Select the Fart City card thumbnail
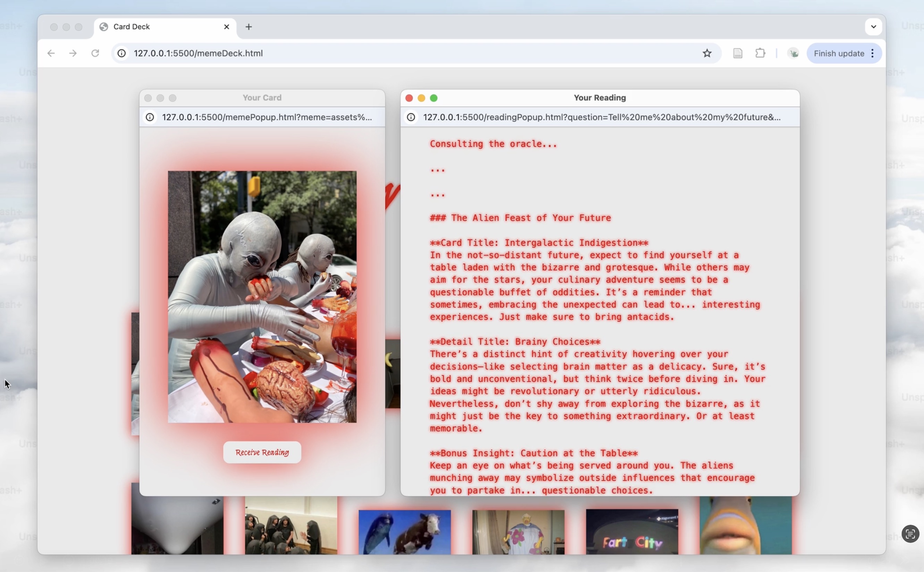 click(632, 532)
